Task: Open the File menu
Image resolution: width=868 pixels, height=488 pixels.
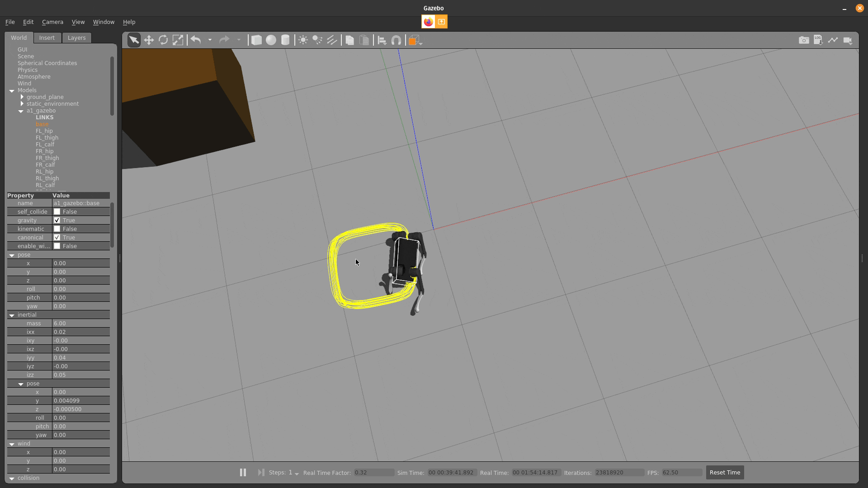Action: coord(10,22)
